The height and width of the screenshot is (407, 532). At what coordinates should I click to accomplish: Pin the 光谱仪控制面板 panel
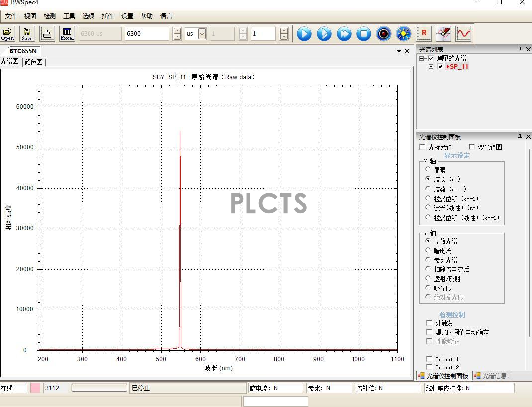(520, 136)
